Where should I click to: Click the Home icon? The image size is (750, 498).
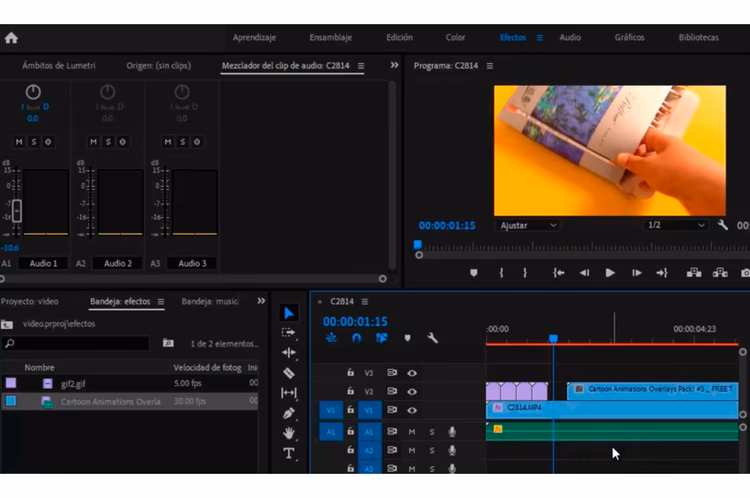pos(11,38)
